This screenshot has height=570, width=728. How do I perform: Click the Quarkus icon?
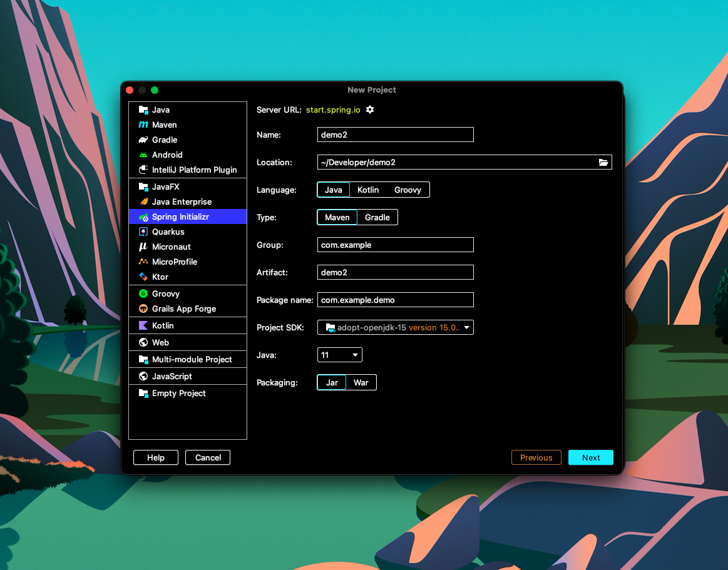[143, 232]
